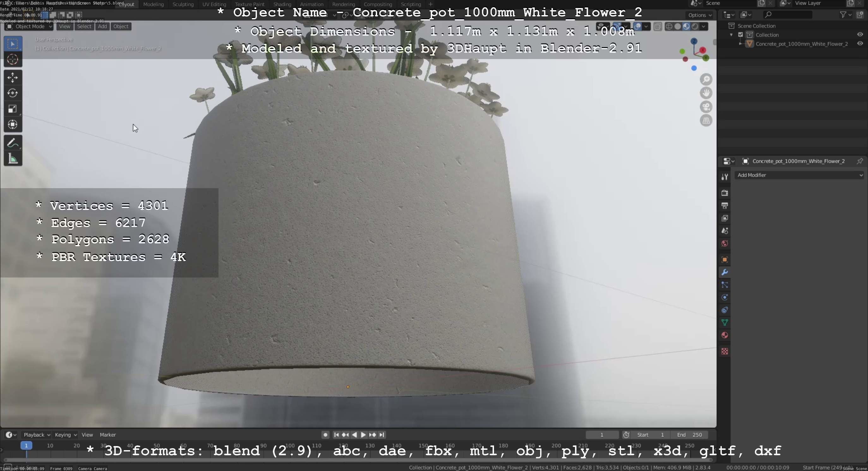
Task: Switch to the Sculpting workspace tab
Action: [x=183, y=4]
